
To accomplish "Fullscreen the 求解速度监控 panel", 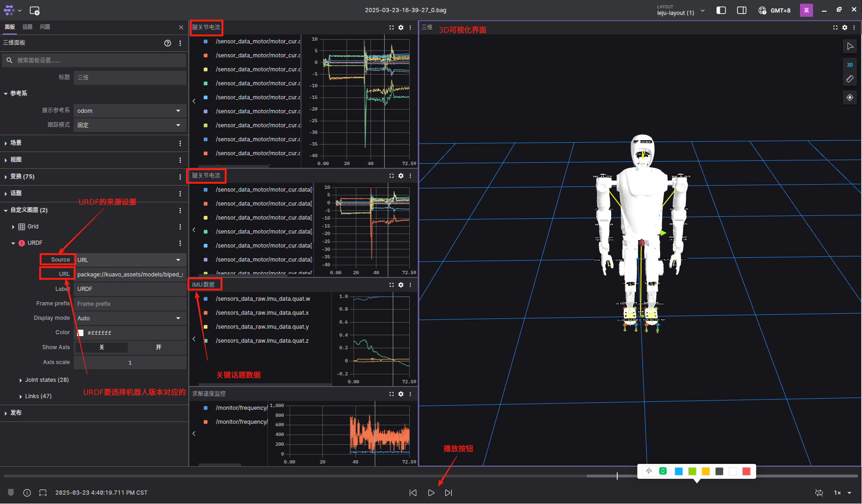I will tap(392, 394).
